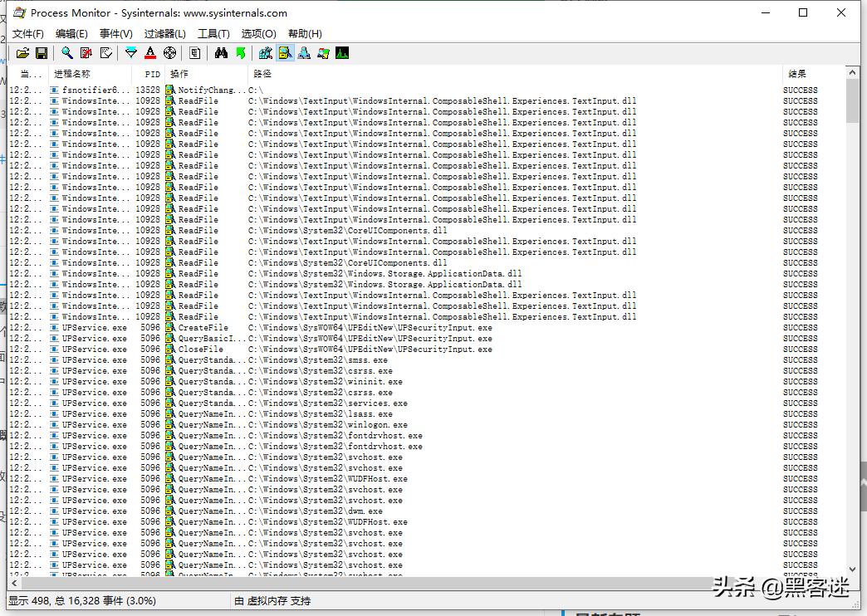Select path C:\Windows\System32\winlogon.exe
This screenshot has width=867, height=616.
pos(328,425)
